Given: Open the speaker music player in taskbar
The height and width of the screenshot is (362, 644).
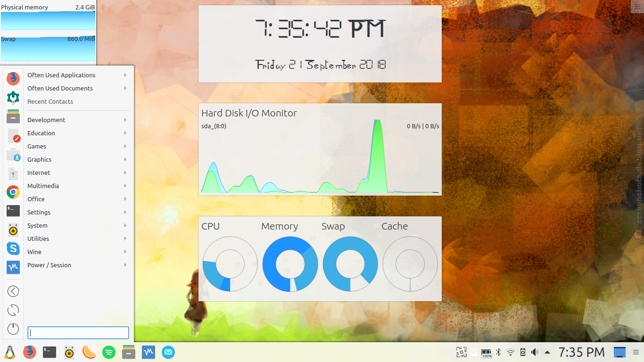Looking at the screenshot, I should pyautogui.click(x=69, y=352).
